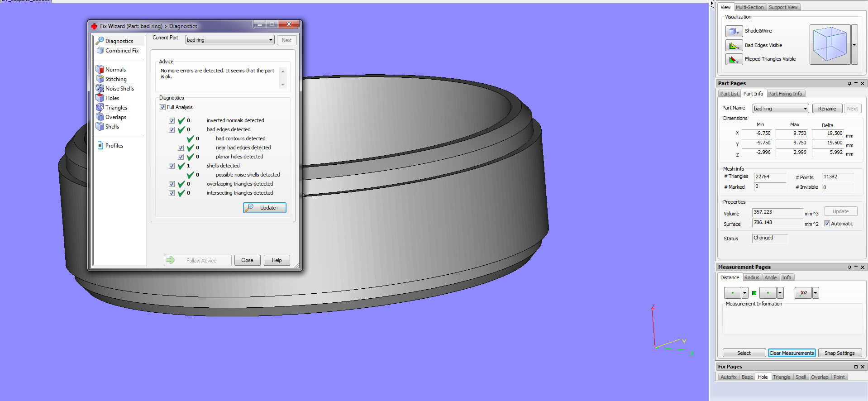Viewport: 868px width, 401px height.
Task: Click the Shade&Wire visualization icon
Action: (x=733, y=31)
